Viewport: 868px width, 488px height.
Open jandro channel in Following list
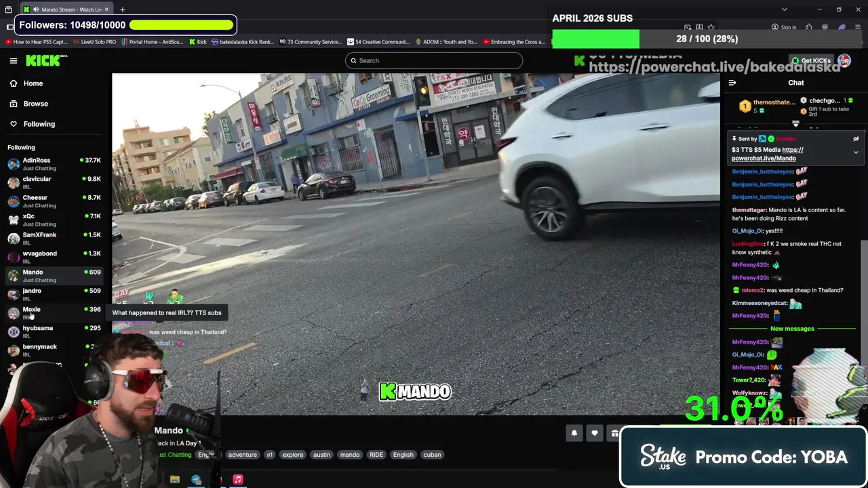[x=54, y=294]
